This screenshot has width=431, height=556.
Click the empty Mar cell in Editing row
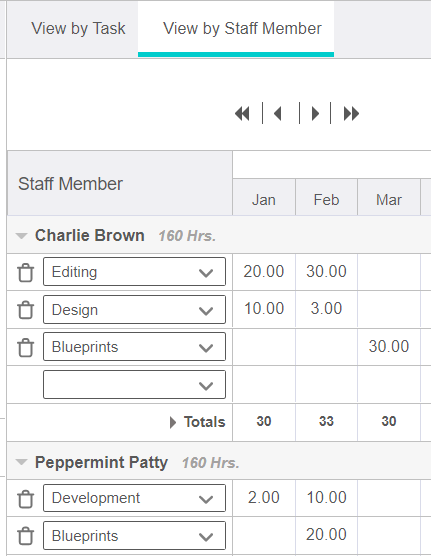[x=389, y=272]
